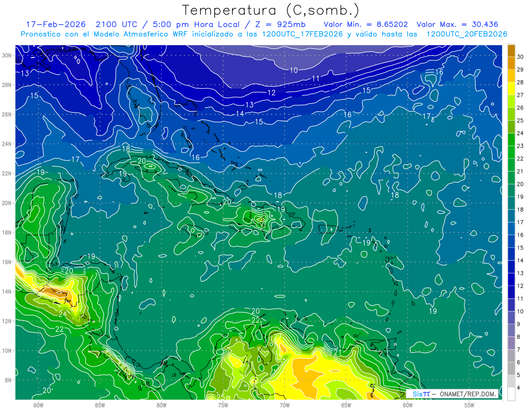
Task: Click the initialization time '1200UTC_17FEB2026'
Action: [302, 34]
